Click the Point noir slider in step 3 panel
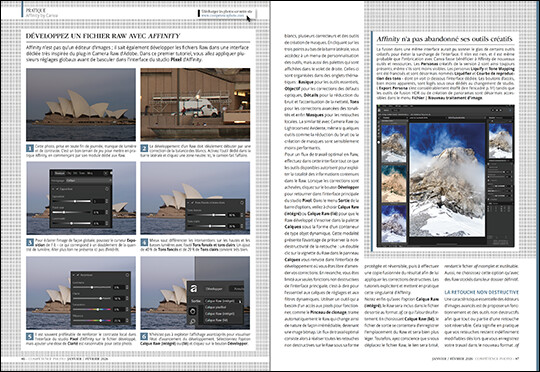 click(x=71, y=213)
